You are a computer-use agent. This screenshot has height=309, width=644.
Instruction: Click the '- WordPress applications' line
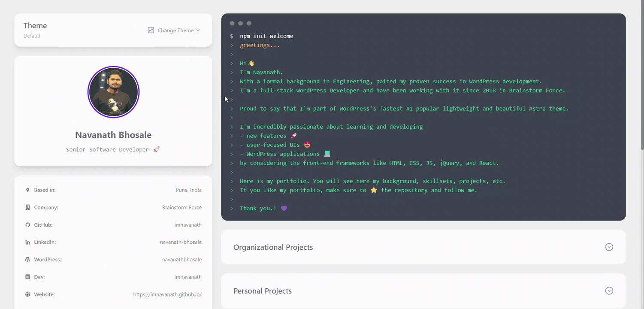(285, 154)
